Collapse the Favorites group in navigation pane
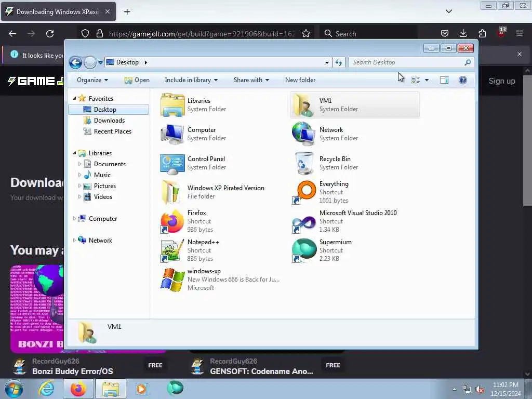Screen dimensions: 532x399 pos(74,98)
